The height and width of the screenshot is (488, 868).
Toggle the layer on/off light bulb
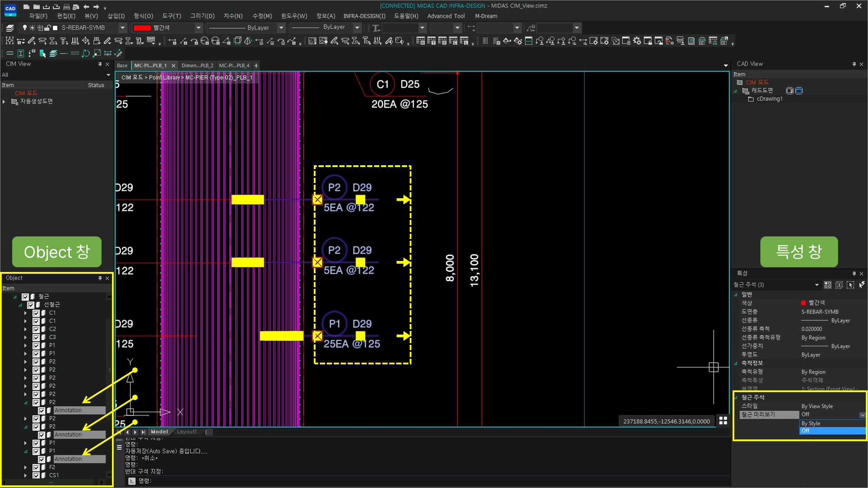pos(25,28)
